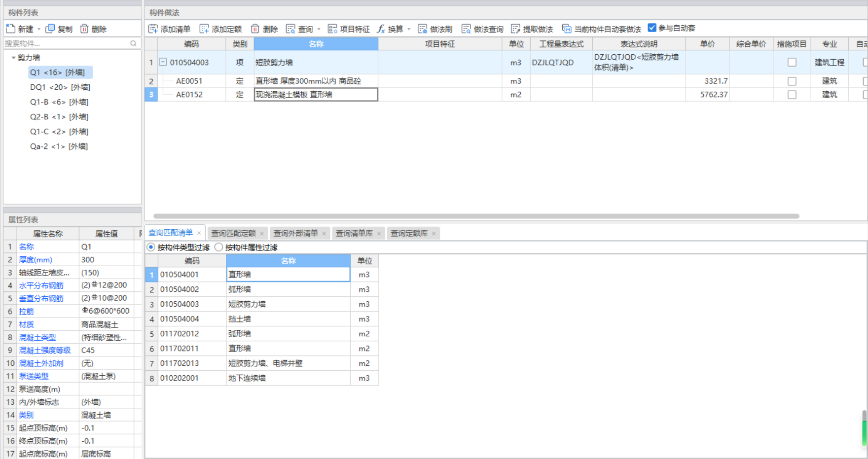Select query row 010202001 地下连续墙
The image size is (868, 459).
click(262, 378)
